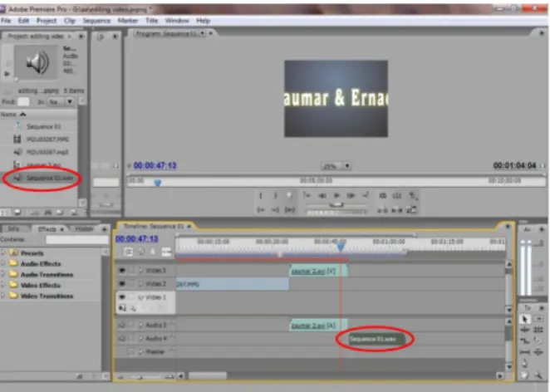Click Go to In Point button
This screenshot has height=392, width=550.
261,209
